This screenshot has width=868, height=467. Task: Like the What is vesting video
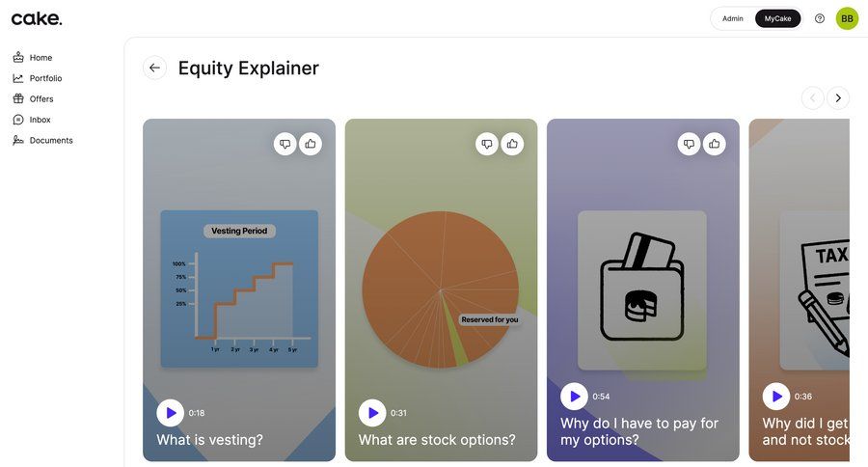point(311,144)
